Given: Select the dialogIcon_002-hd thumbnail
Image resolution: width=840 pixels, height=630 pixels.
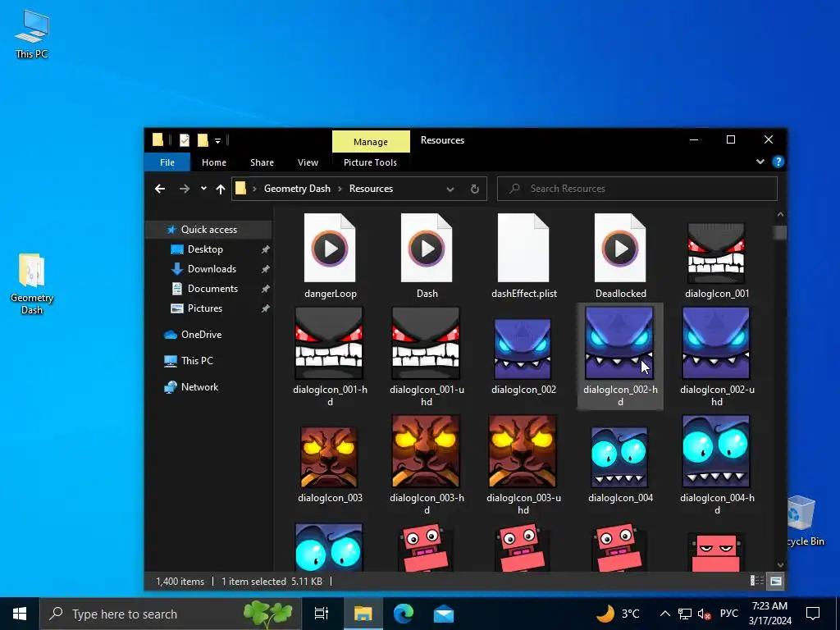Looking at the screenshot, I should [620, 343].
